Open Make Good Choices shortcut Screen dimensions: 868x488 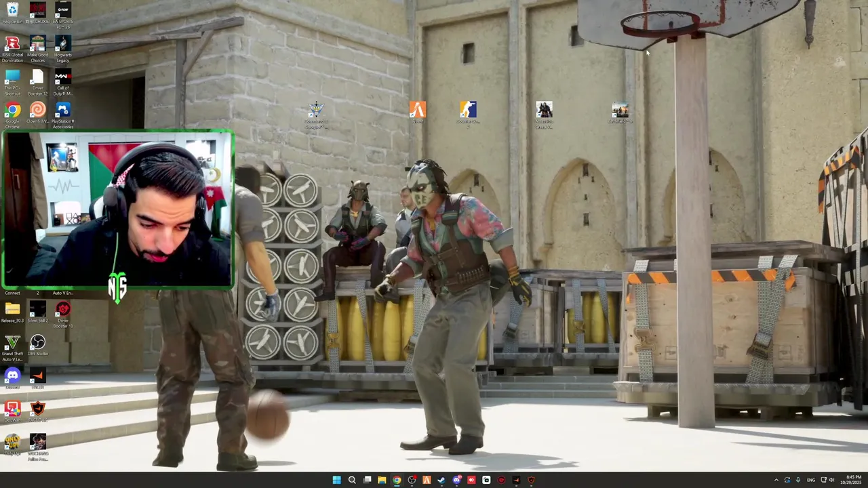tap(37, 49)
